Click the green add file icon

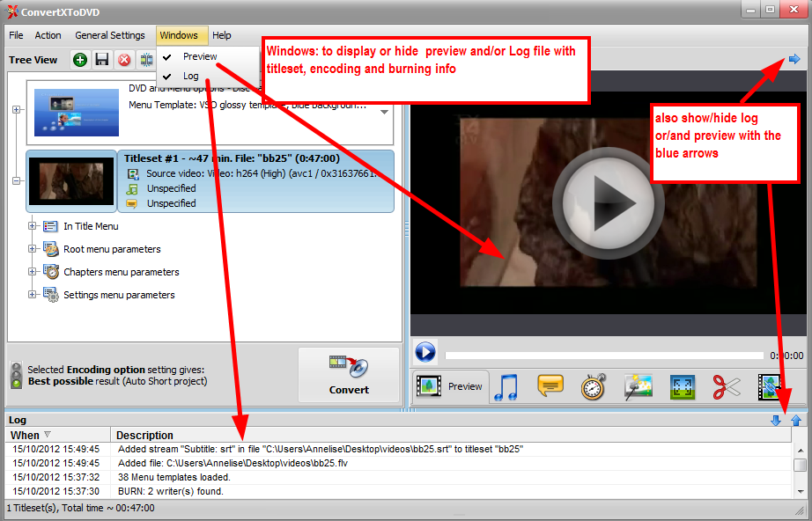click(x=80, y=60)
